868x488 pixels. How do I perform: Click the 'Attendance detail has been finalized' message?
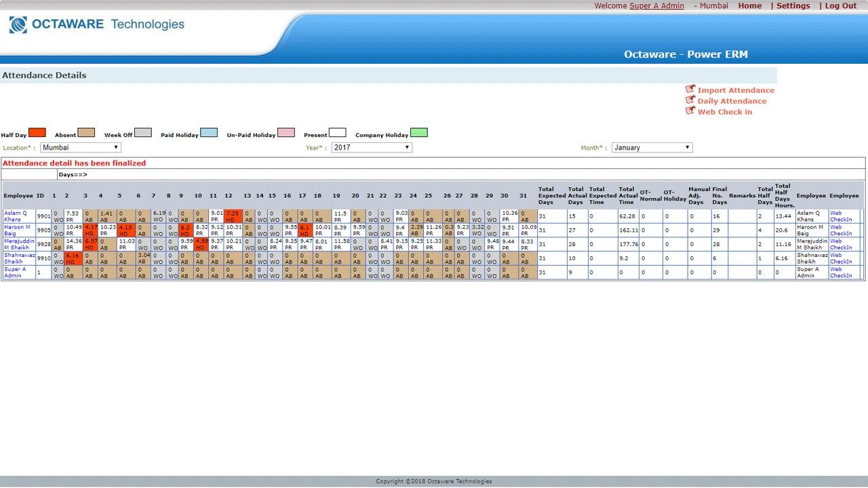[x=74, y=163]
